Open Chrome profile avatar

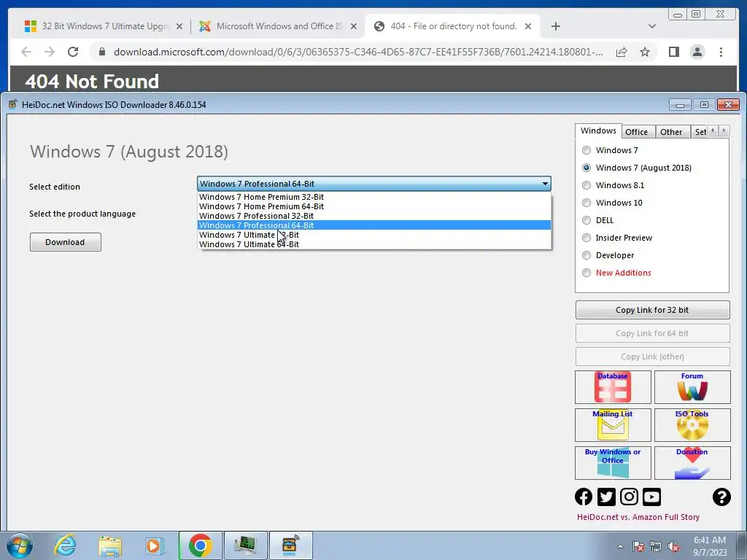pos(697,52)
